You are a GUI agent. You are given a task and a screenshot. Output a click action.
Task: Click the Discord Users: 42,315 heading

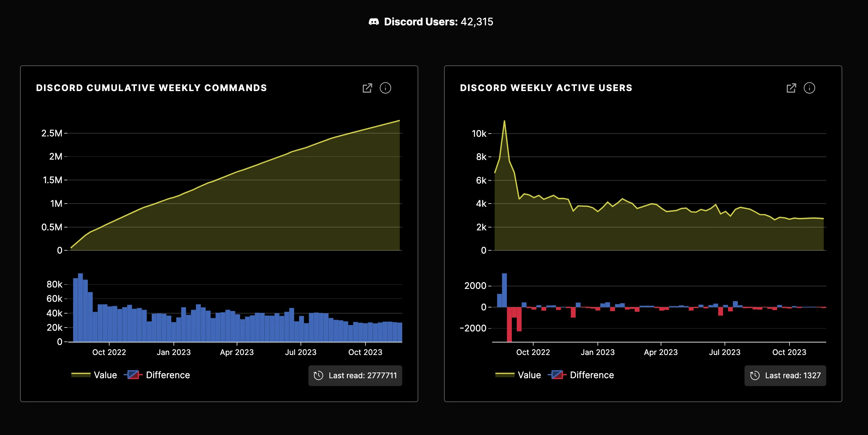pos(438,22)
